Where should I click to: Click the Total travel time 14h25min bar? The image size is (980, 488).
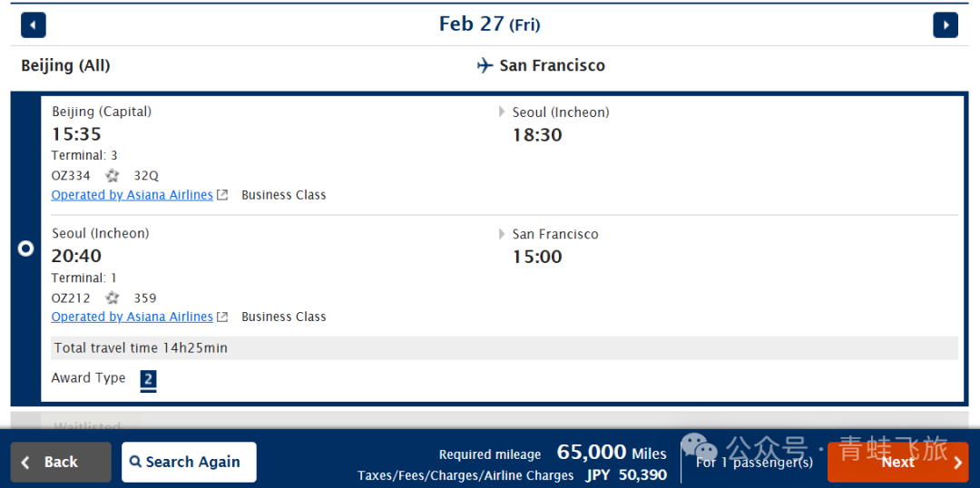pyautogui.click(x=504, y=348)
